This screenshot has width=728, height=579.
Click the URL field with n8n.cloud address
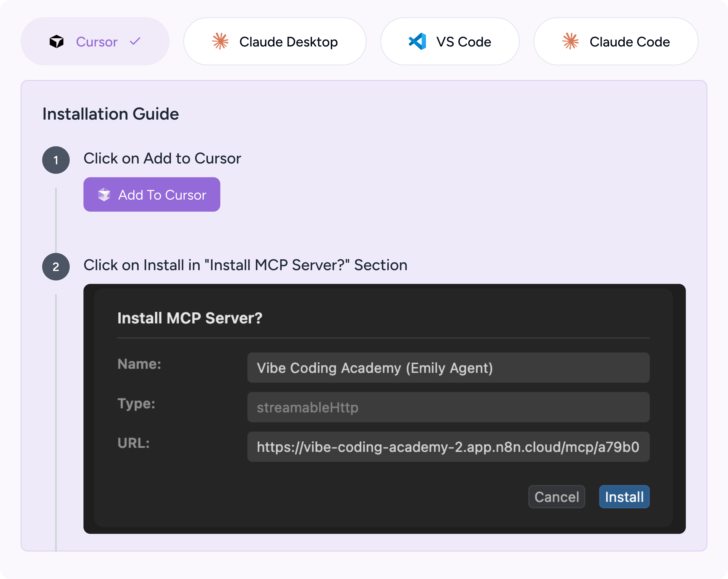coord(448,447)
